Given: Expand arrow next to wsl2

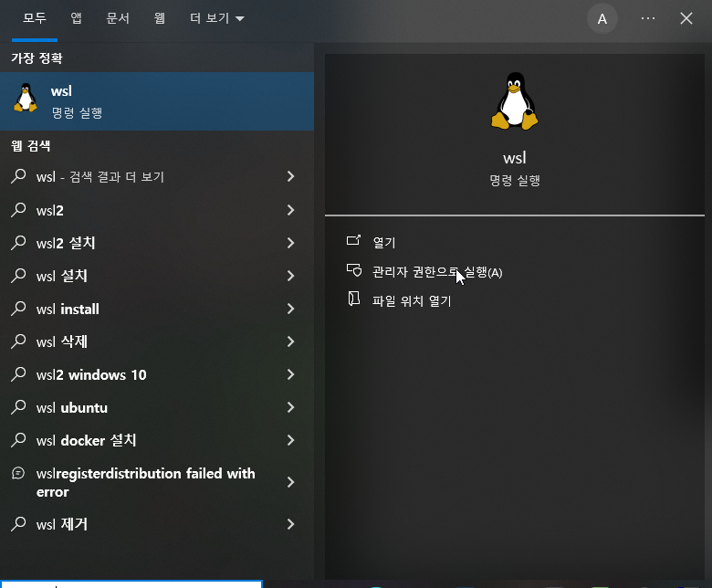Looking at the screenshot, I should [290, 210].
